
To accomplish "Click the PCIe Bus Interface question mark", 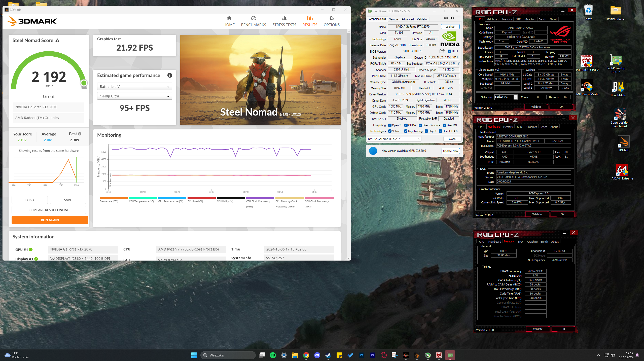I will [x=459, y=63].
